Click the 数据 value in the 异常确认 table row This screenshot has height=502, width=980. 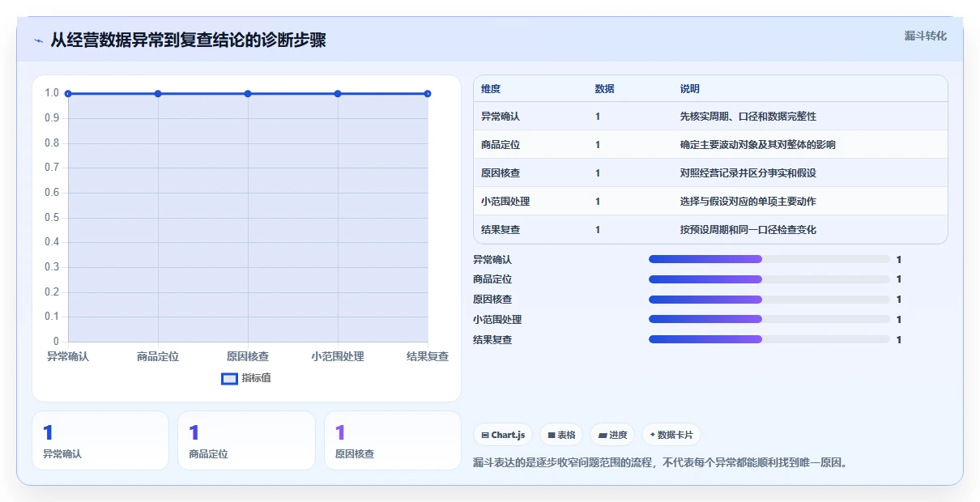[x=598, y=117]
